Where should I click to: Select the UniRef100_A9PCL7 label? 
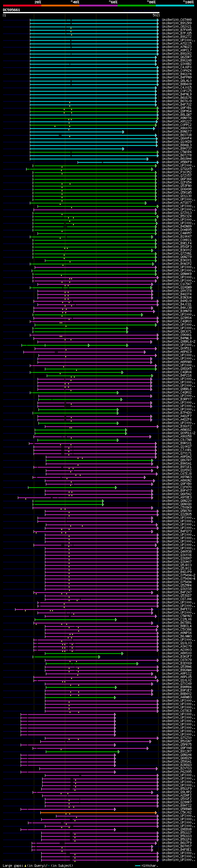(177, 50)
